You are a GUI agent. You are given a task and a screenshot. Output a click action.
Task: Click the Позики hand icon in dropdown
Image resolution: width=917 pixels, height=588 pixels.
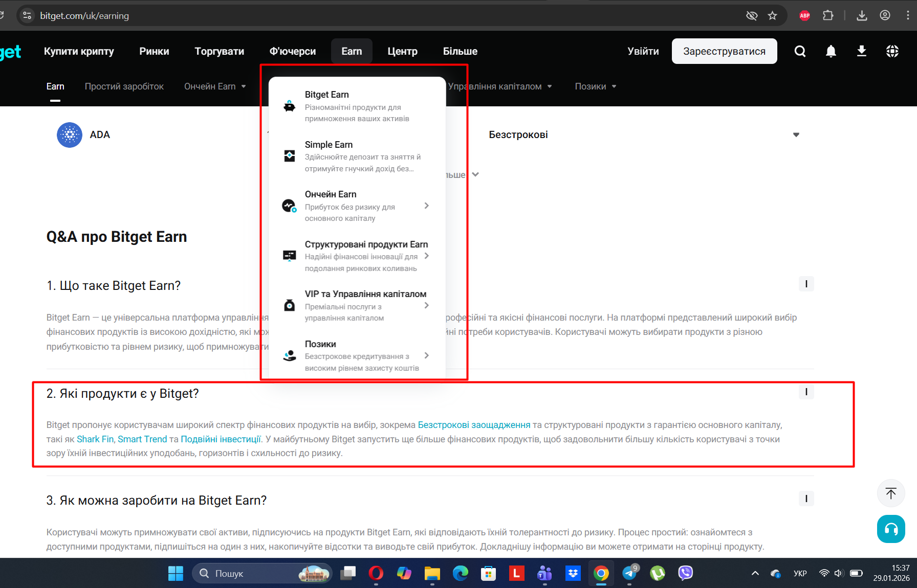click(x=290, y=355)
